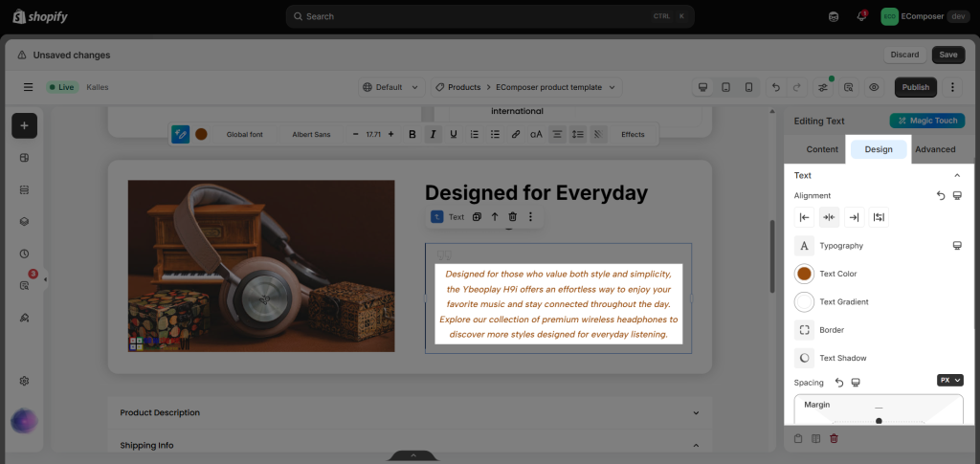The height and width of the screenshot is (464, 980).
Task: Click the AI magic pen icon in text toolbar
Action: pyautogui.click(x=181, y=134)
